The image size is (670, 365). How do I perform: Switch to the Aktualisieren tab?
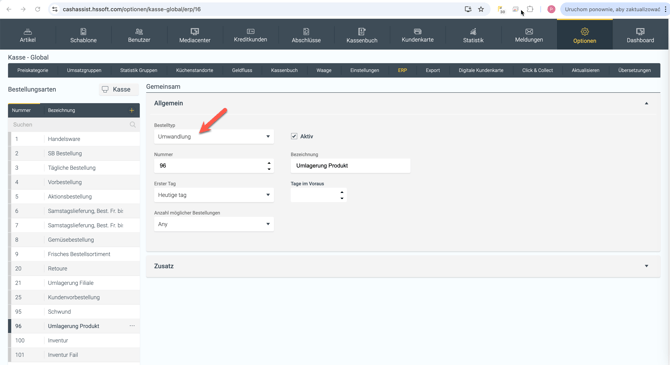(585, 70)
